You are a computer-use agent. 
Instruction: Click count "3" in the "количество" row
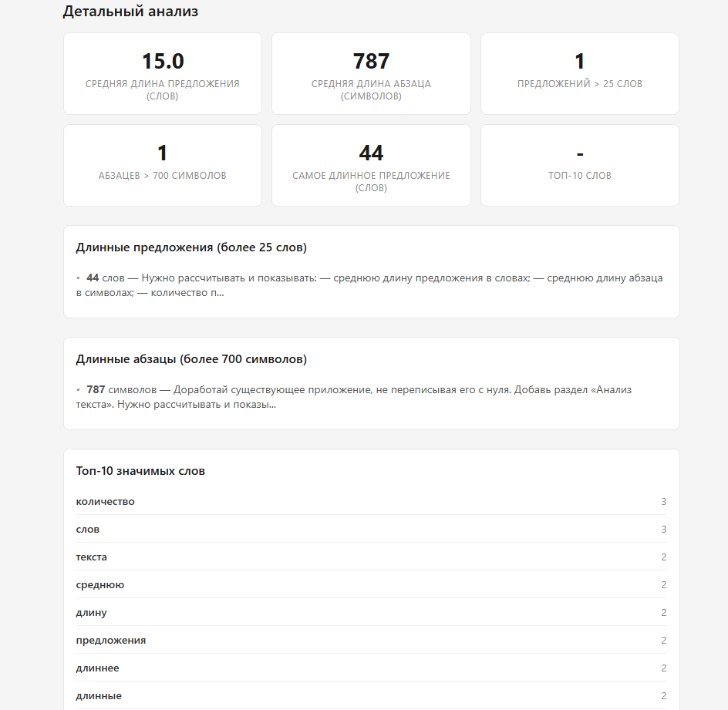[x=664, y=502]
